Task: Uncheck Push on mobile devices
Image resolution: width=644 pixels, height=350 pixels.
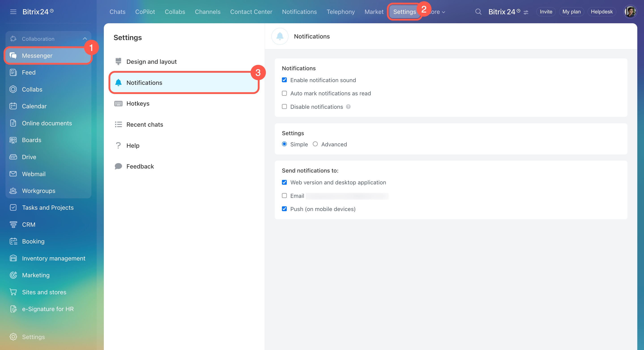Action: point(284,209)
